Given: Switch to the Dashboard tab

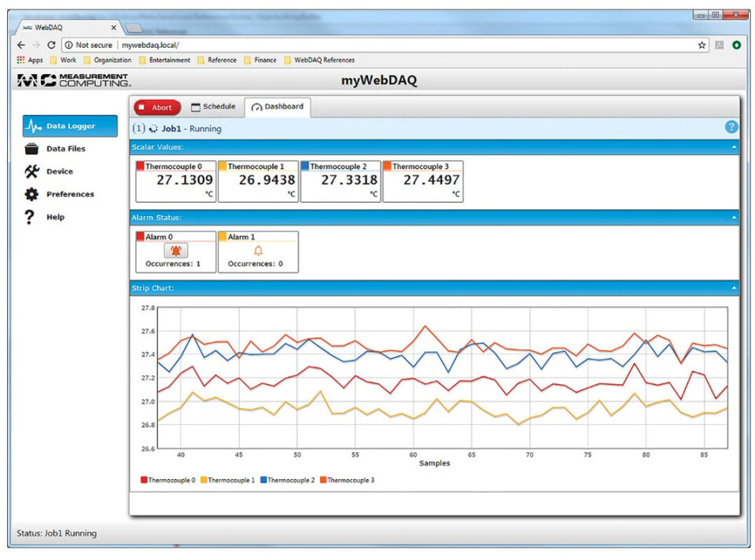Looking at the screenshot, I should coord(278,107).
